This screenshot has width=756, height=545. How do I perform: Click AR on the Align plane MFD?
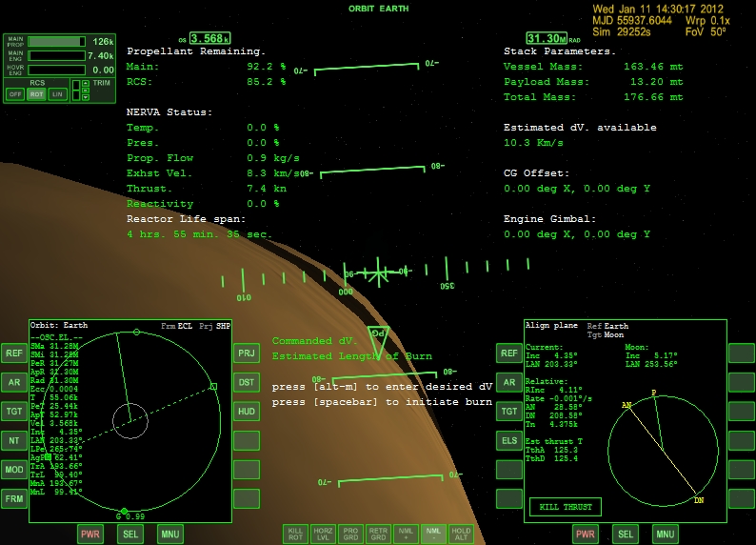(509, 382)
